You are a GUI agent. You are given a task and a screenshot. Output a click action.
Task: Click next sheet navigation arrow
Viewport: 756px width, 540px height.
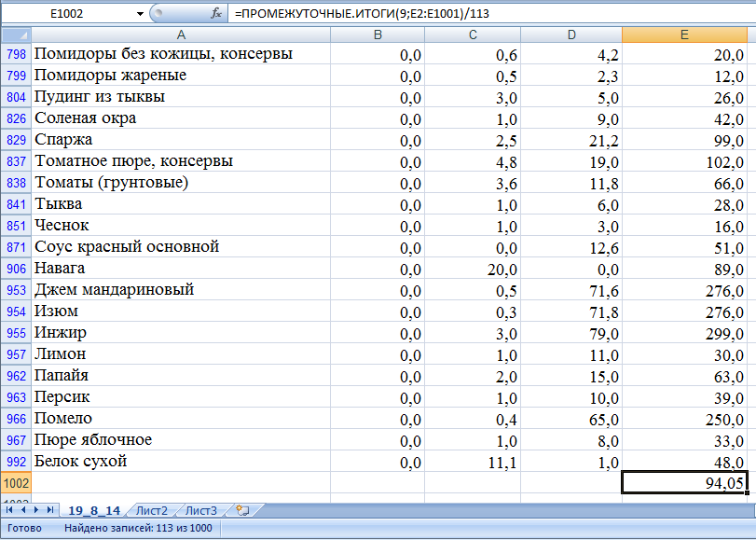coord(36,510)
